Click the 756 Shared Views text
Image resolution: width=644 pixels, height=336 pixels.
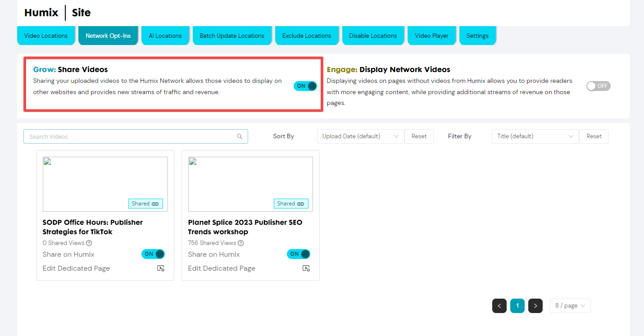pos(212,243)
